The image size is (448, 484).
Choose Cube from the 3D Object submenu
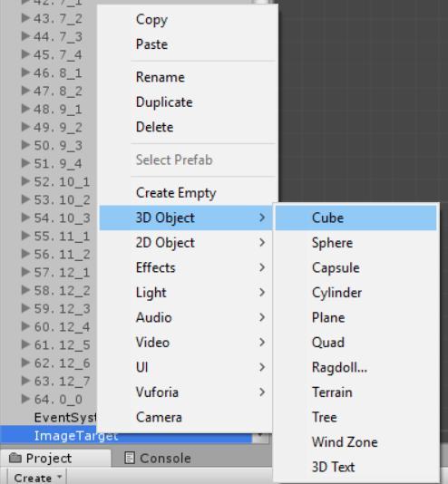pos(355,218)
